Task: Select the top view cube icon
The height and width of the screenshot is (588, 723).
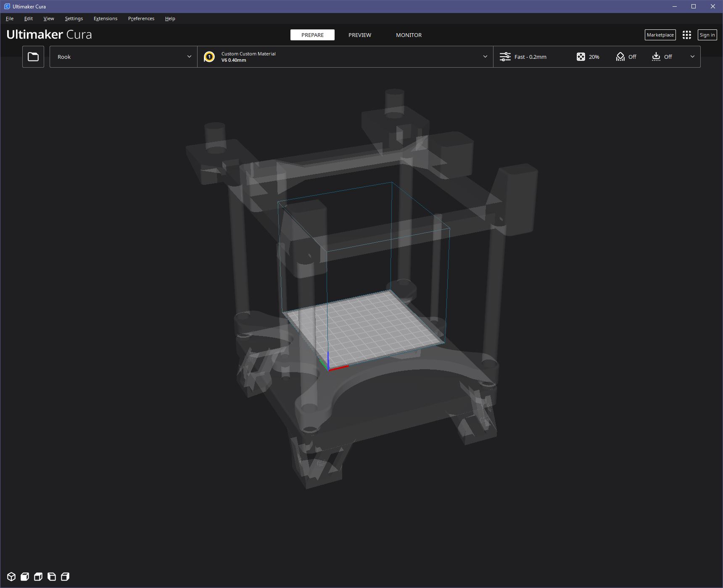Action: [x=38, y=577]
